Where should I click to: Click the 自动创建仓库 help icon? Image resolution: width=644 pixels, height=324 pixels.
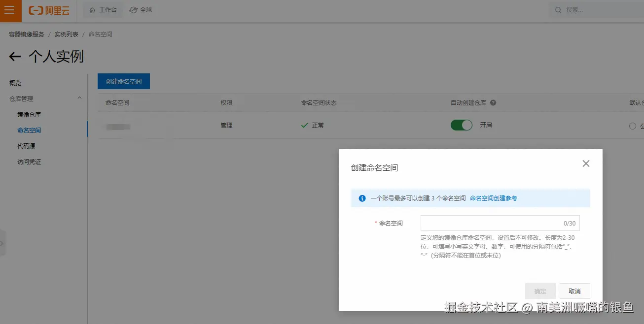(x=493, y=103)
